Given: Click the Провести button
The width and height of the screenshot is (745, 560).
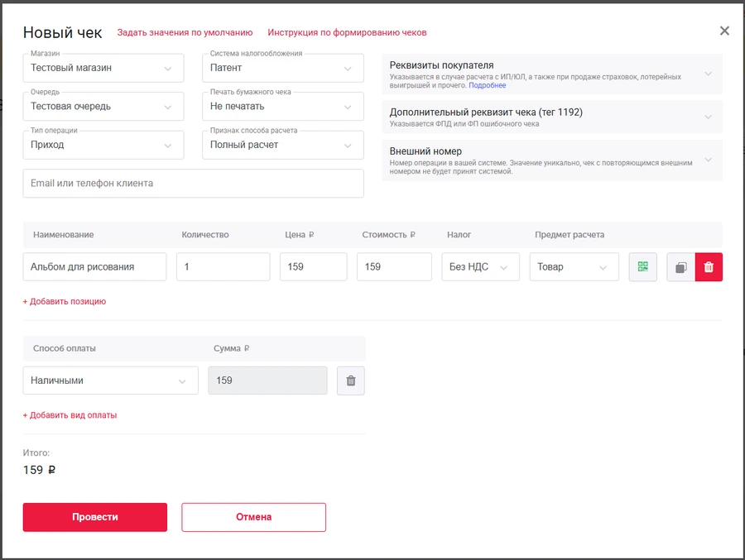Looking at the screenshot, I should 95,517.
